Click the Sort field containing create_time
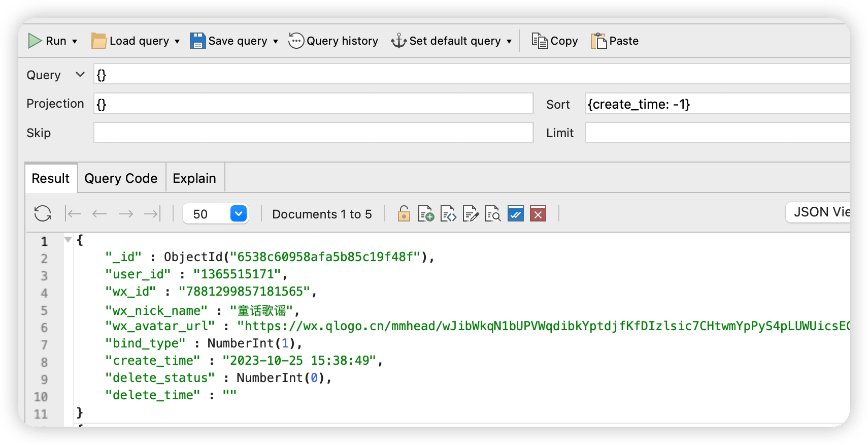The image size is (868, 445). (717, 104)
